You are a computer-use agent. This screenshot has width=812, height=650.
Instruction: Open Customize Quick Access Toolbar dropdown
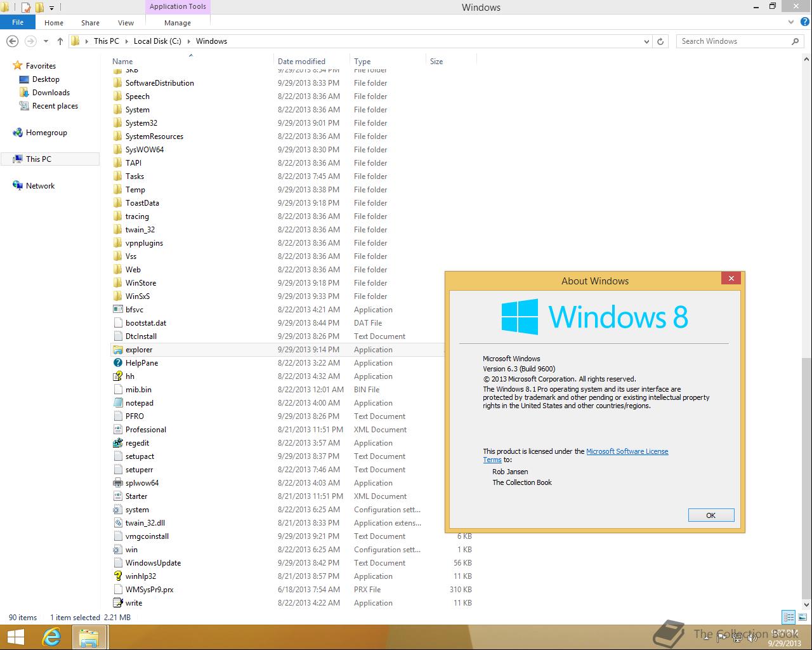point(52,8)
